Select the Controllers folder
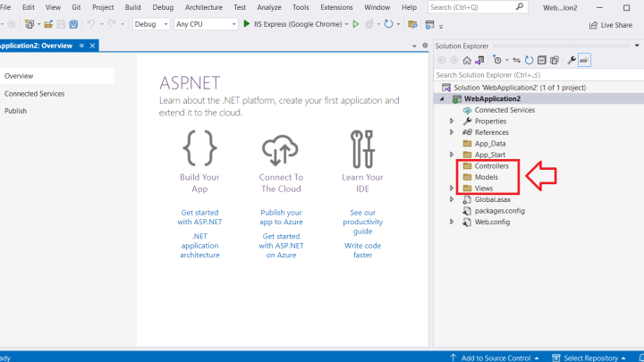The height and width of the screenshot is (362, 644). (492, 166)
